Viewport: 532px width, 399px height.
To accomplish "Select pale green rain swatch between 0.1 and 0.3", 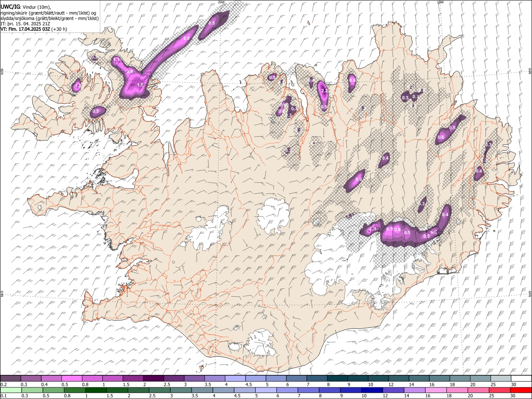I will [11, 390].
